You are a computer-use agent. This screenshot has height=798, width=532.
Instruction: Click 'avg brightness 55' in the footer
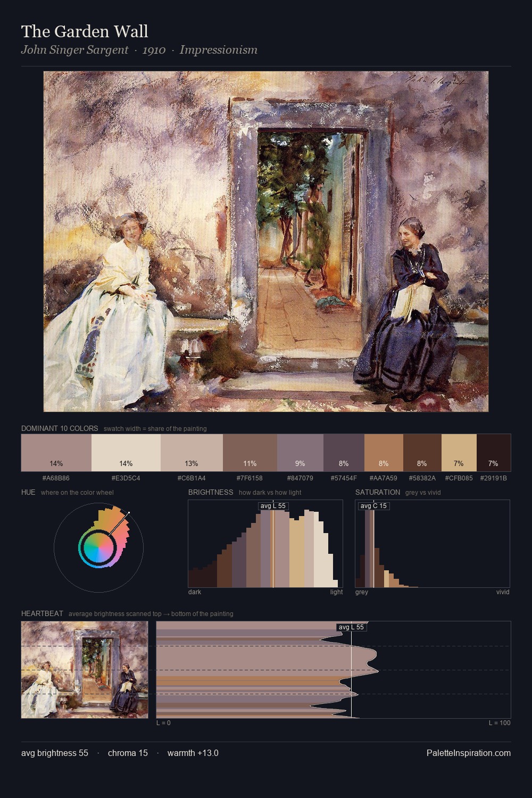[x=55, y=753]
